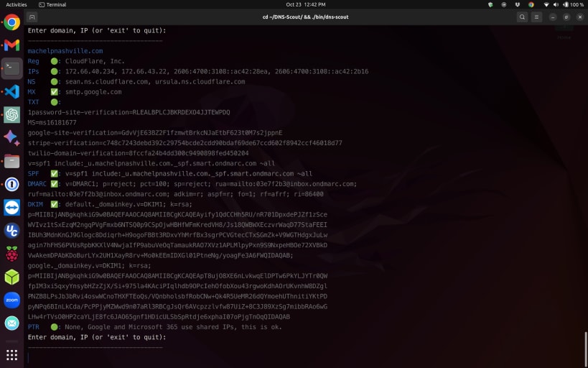Click the google._domainkey.v=DKIM1 line
The width and height of the screenshot is (588, 368).
pyautogui.click(x=89, y=265)
